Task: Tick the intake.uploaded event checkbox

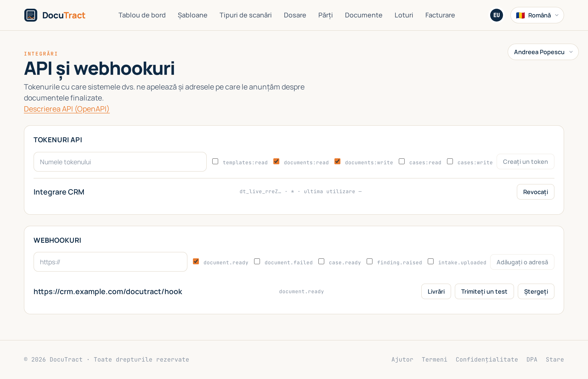Action: [431, 261]
